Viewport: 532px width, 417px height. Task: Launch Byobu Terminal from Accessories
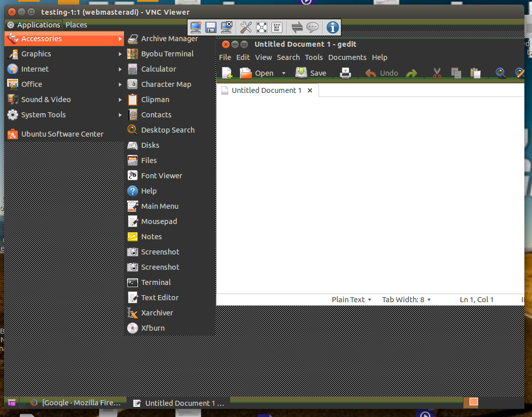click(x=170, y=53)
